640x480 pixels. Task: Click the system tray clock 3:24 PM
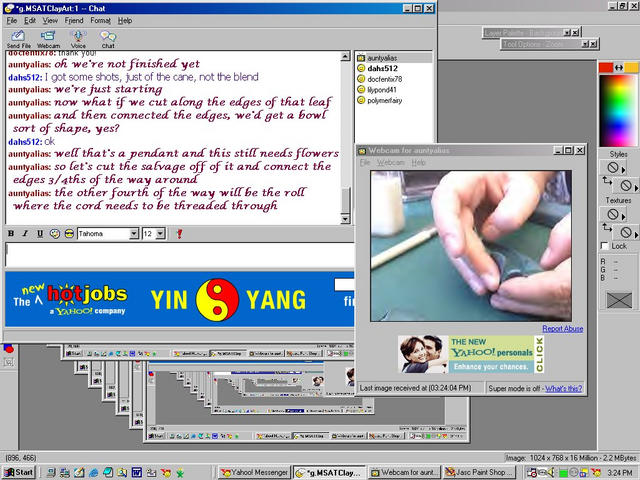click(x=619, y=473)
